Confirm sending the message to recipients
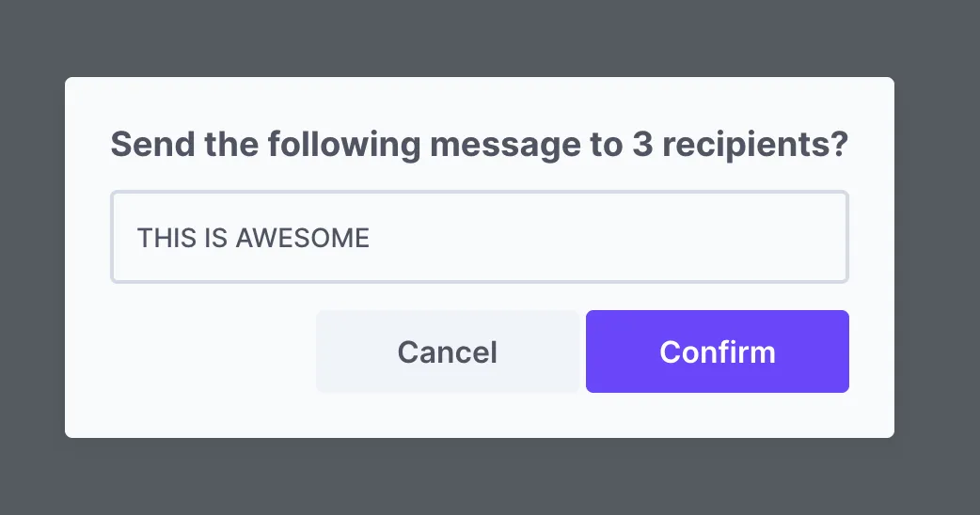 [717, 351]
